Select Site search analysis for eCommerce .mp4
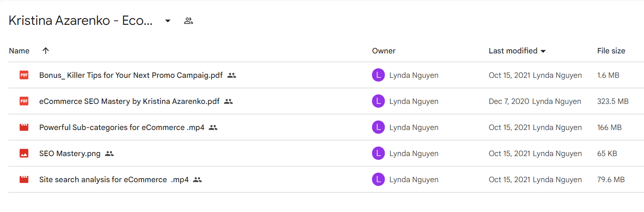644x212 pixels. (114, 180)
